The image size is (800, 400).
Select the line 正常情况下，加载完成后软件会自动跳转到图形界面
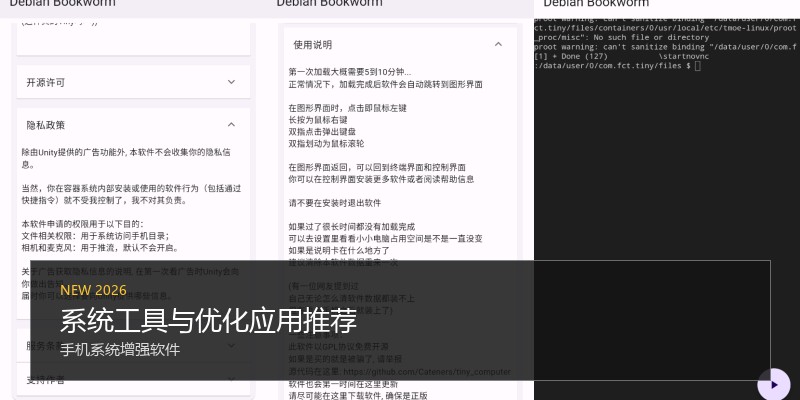[x=385, y=84]
